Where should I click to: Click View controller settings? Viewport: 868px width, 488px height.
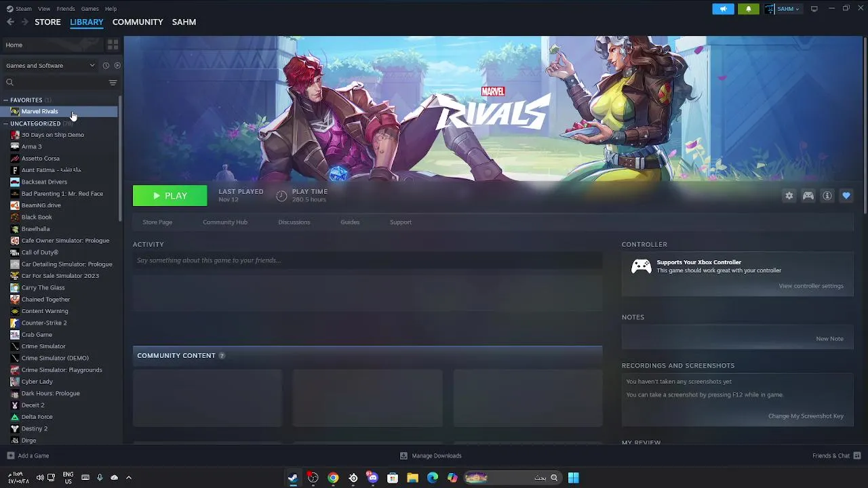pos(811,286)
